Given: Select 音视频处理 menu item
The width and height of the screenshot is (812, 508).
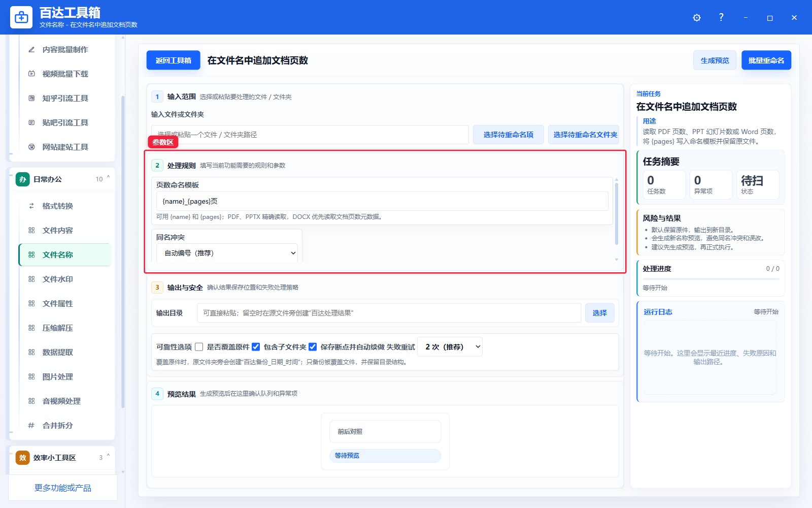Looking at the screenshot, I should tap(65, 401).
